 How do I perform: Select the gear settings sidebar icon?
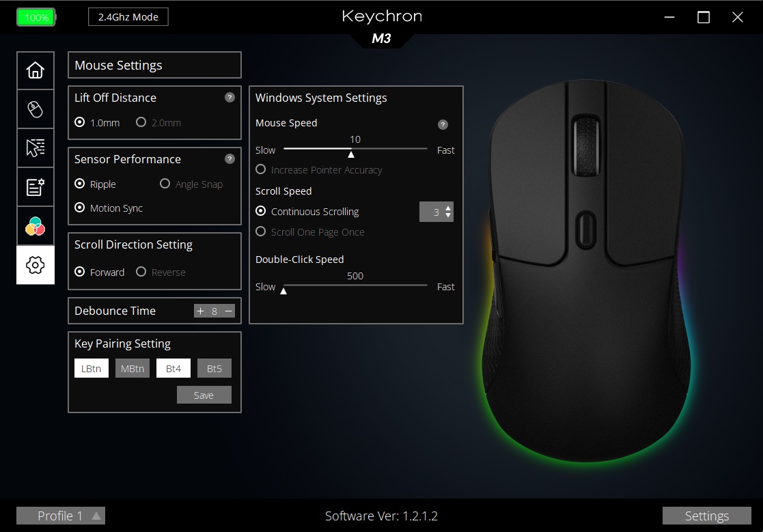(x=35, y=265)
